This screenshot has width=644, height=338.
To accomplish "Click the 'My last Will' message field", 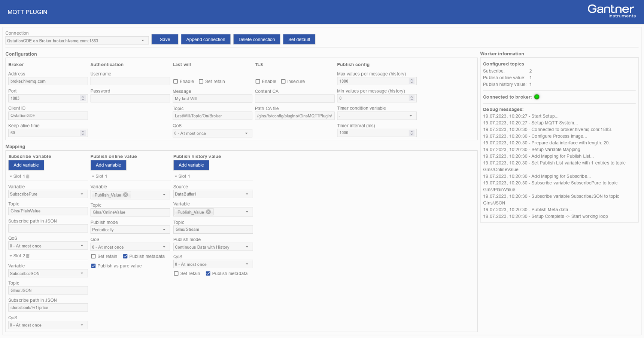I will coord(212,98).
